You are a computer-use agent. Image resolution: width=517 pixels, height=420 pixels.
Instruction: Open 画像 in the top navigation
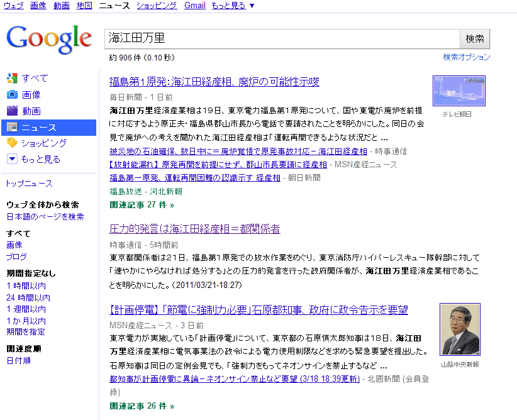tap(38, 6)
